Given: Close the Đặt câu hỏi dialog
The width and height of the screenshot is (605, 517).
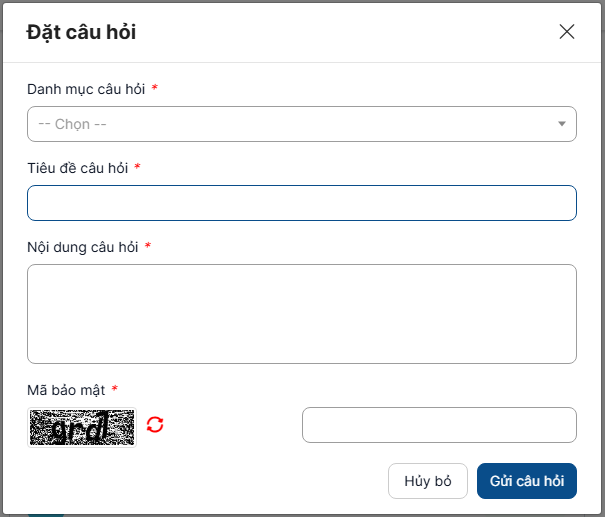Looking at the screenshot, I should [567, 32].
